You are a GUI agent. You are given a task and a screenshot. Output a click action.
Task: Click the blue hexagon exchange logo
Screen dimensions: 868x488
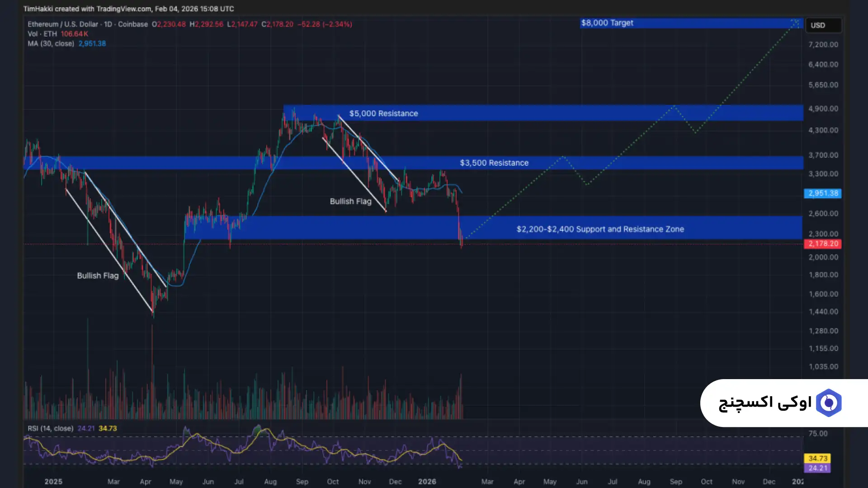click(x=828, y=403)
